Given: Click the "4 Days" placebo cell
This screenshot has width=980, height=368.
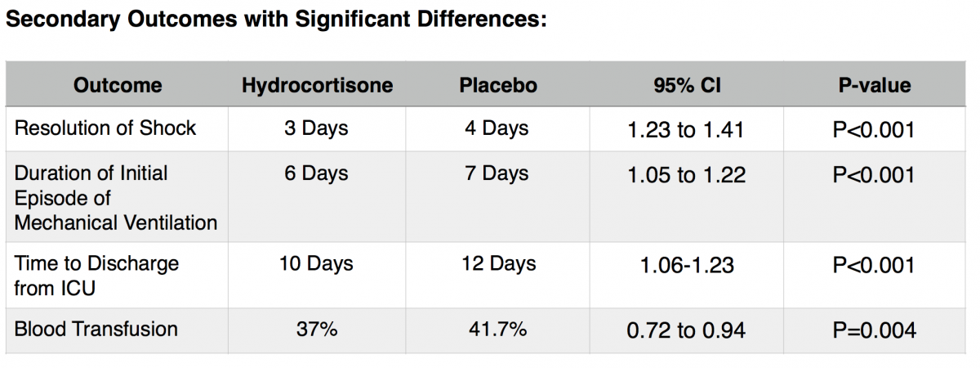Looking at the screenshot, I should tap(497, 128).
